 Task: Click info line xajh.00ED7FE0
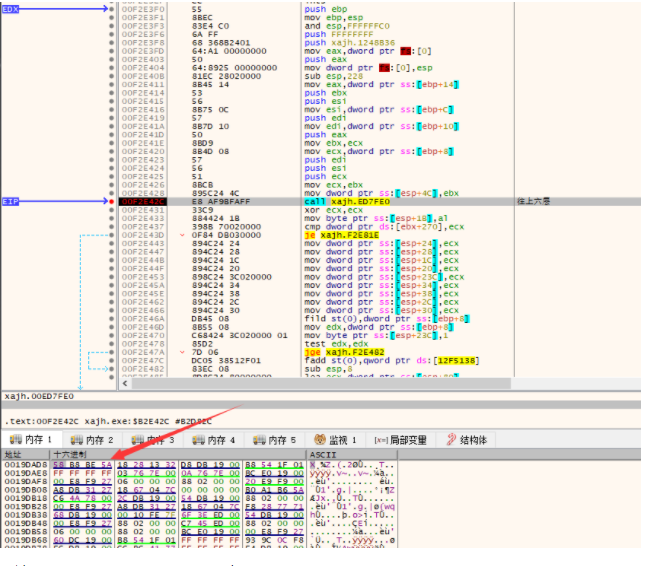[x=39, y=396]
